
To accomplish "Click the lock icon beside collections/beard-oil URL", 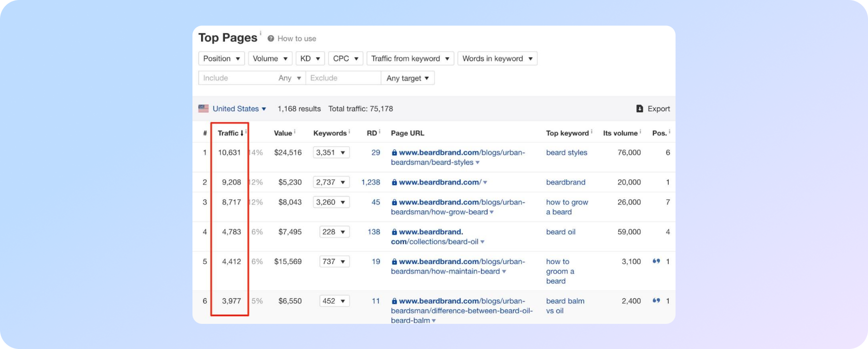I will [395, 232].
